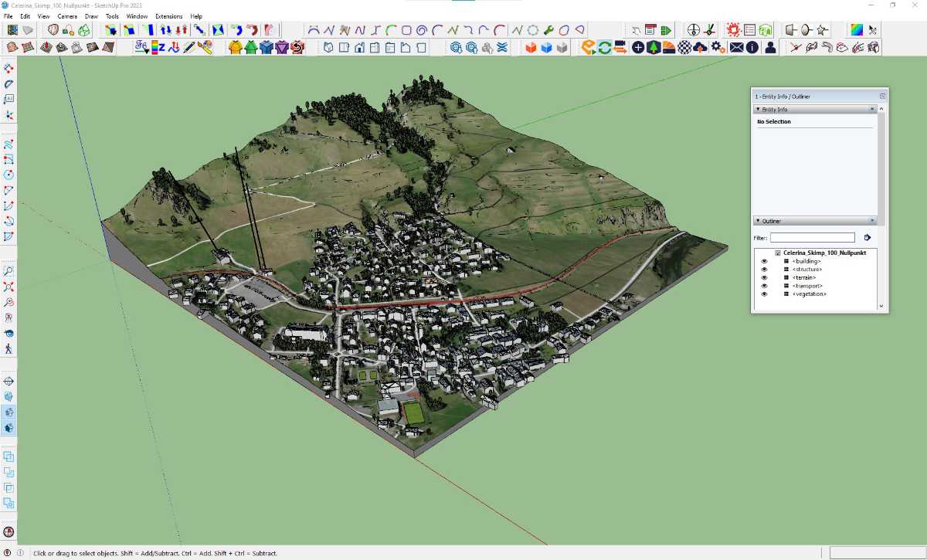The width and height of the screenshot is (927, 560).
Task: Click the dark green tree icon
Action: point(654,47)
